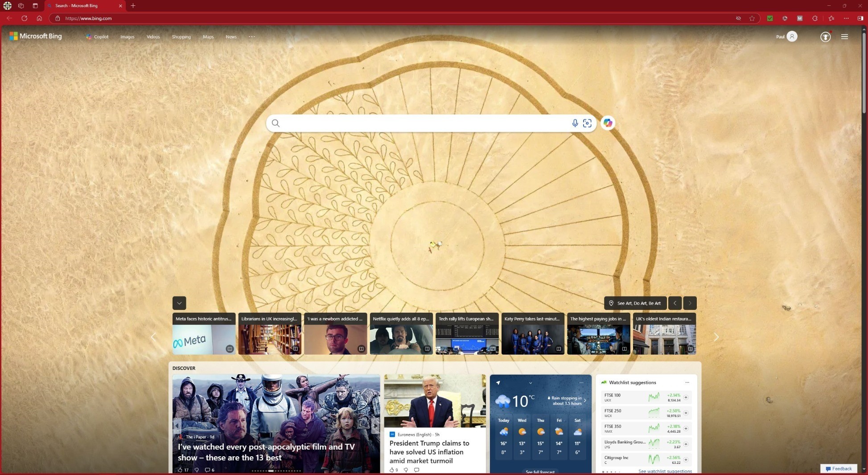Viewport: 868px width, 475px height.
Task: Open weather card more options
Action: coord(581,383)
